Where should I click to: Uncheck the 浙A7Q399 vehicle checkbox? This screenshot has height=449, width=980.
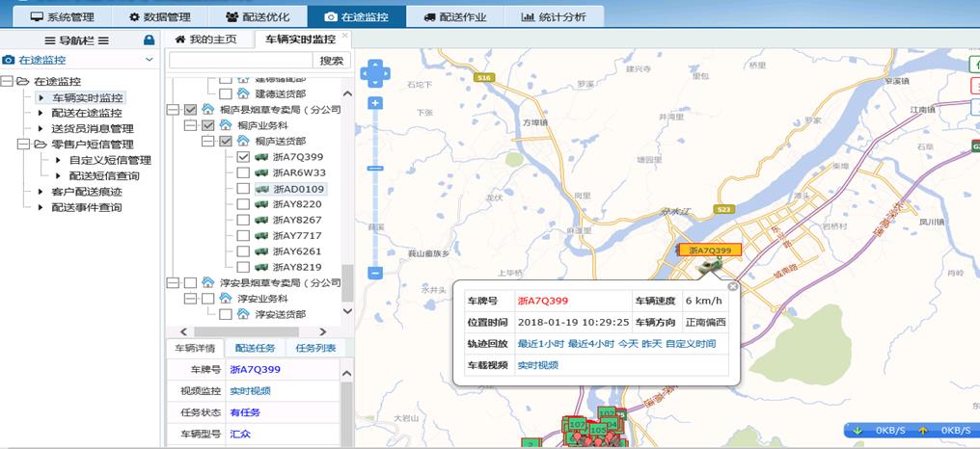[x=243, y=157]
